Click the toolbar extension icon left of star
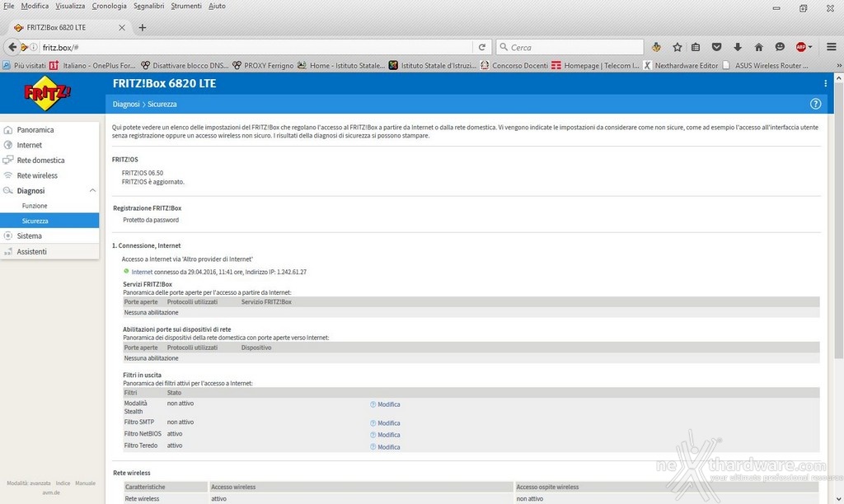Viewport: 844px width, 504px height. 656,47
